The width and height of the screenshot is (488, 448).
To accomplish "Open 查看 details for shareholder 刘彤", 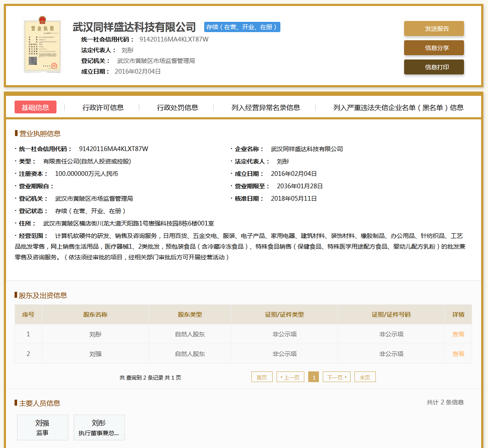I will click(458, 334).
